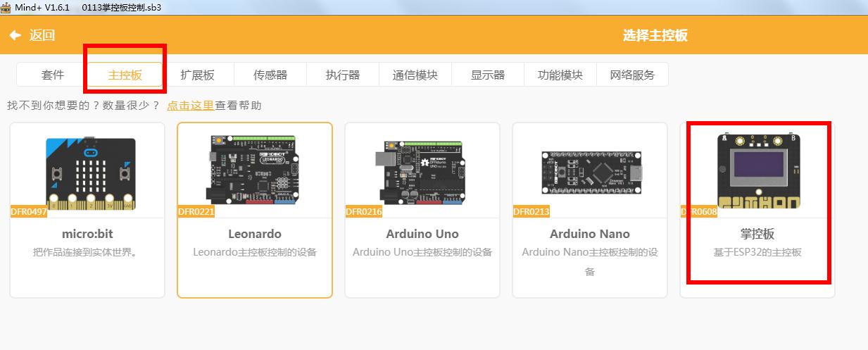Switch to the 主控板 tab
Screen dimensions: 868x350
pos(125,75)
